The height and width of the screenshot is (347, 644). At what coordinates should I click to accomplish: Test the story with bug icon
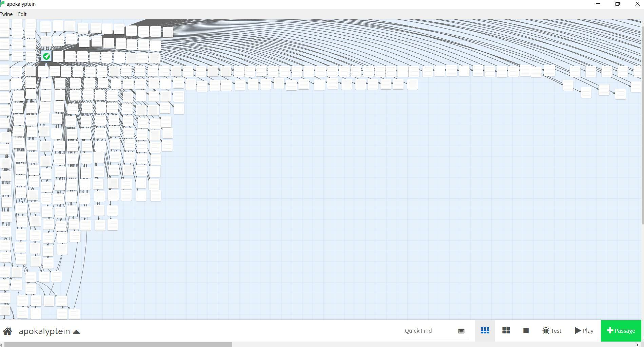pos(552,331)
